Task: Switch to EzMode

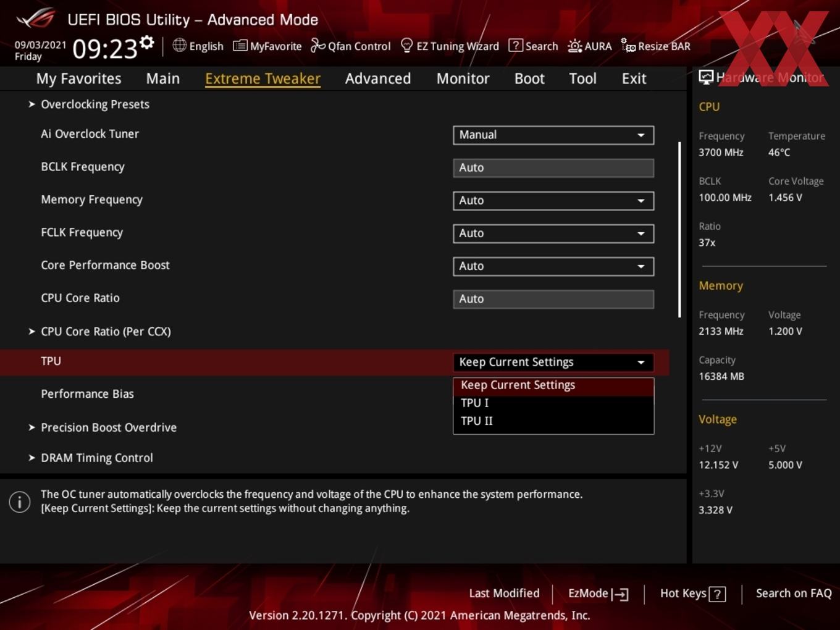Action: (x=598, y=594)
